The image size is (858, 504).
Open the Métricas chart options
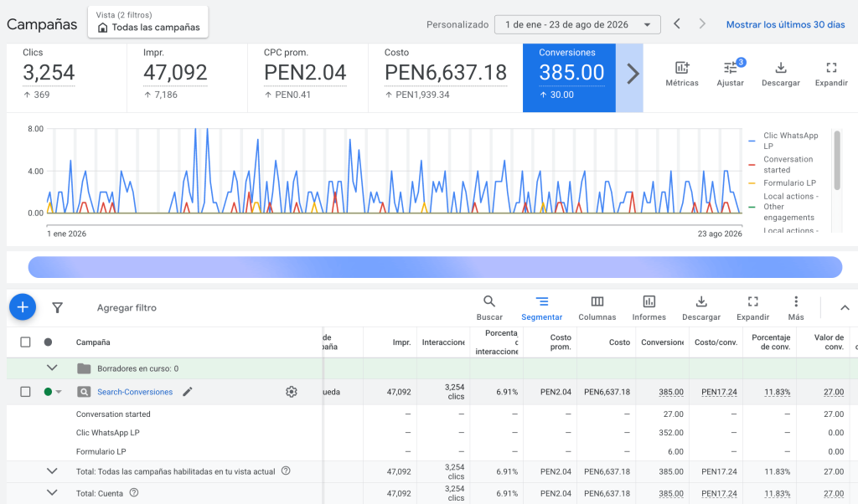click(682, 74)
